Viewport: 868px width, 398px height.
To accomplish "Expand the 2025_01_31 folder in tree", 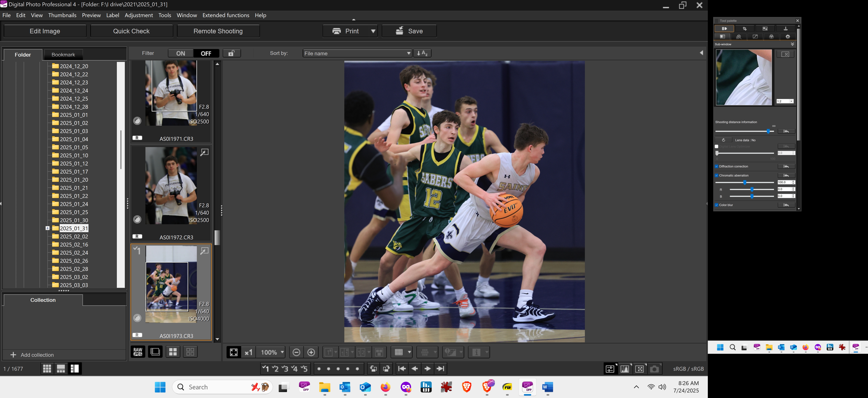I will click(48, 228).
